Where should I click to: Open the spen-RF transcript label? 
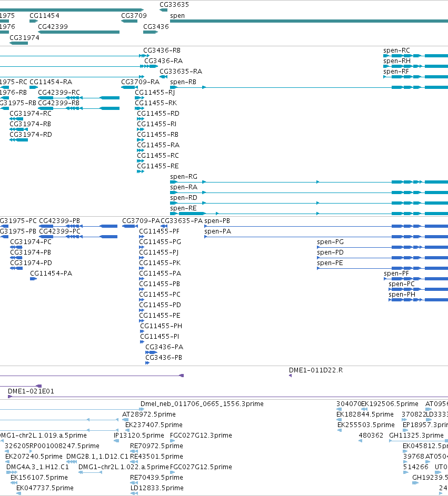(x=396, y=72)
